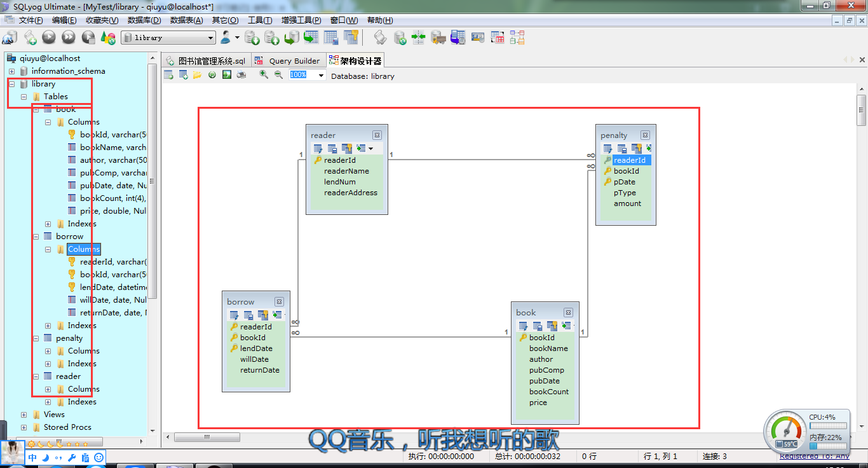868x468 pixels.
Task: Click open folder icon in designer toolbar
Action: click(x=198, y=75)
